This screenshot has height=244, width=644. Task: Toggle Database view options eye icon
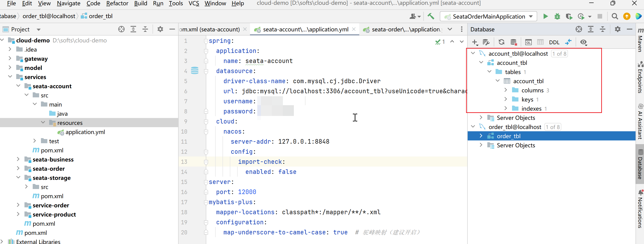pyautogui.click(x=583, y=42)
